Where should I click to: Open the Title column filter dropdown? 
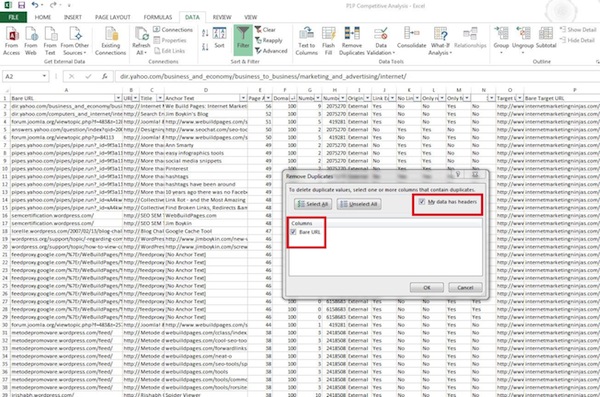[x=160, y=98]
